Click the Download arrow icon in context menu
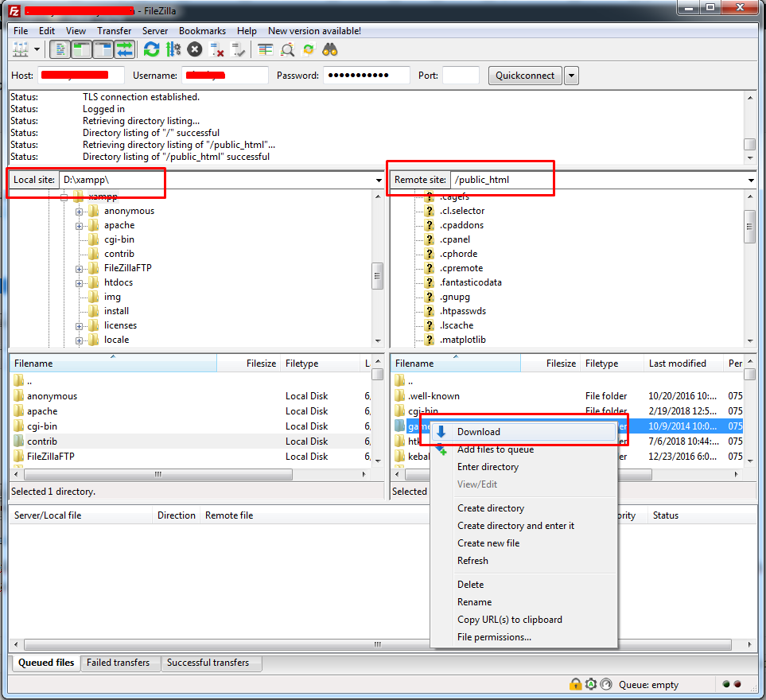This screenshot has height=700, width=766. (x=441, y=431)
